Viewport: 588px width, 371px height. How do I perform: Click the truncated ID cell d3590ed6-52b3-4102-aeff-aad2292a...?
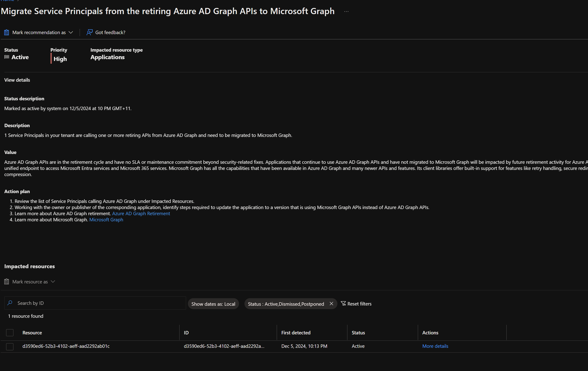pos(224,346)
